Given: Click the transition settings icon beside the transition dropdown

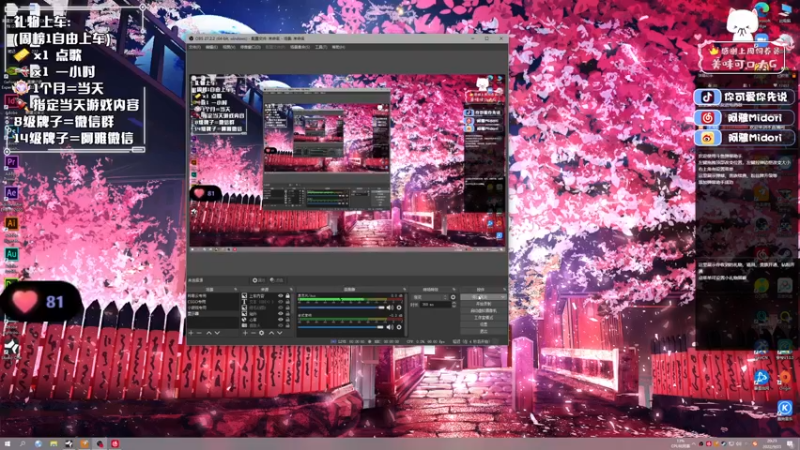Looking at the screenshot, I should pos(453,297).
